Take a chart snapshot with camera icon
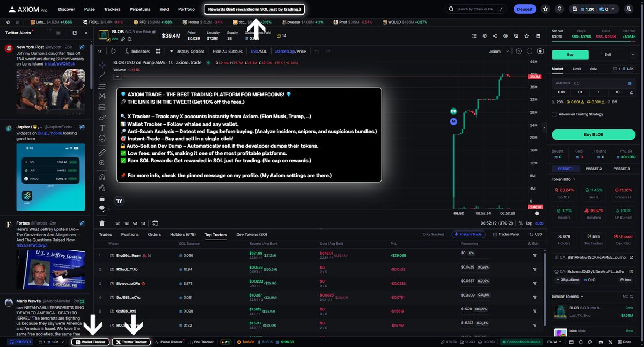Viewport: 644px width, 347px height. pyautogui.click(x=540, y=52)
